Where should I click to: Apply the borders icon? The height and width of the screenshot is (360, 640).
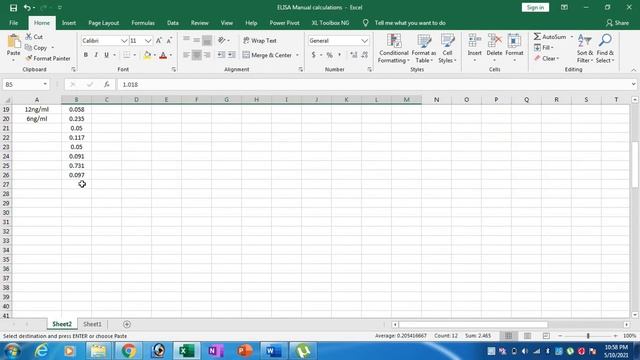click(127, 55)
